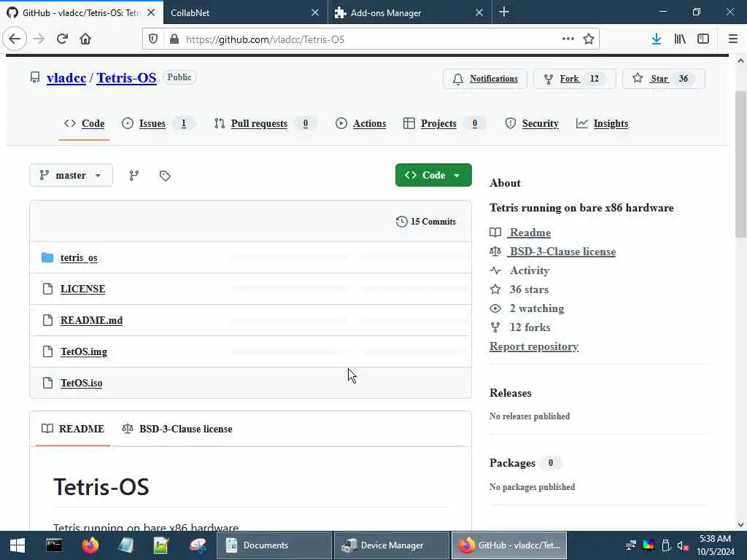The image size is (747, 560).
Task: Fork the Tetris-OS repository
Action: click(x=575, y=79)
